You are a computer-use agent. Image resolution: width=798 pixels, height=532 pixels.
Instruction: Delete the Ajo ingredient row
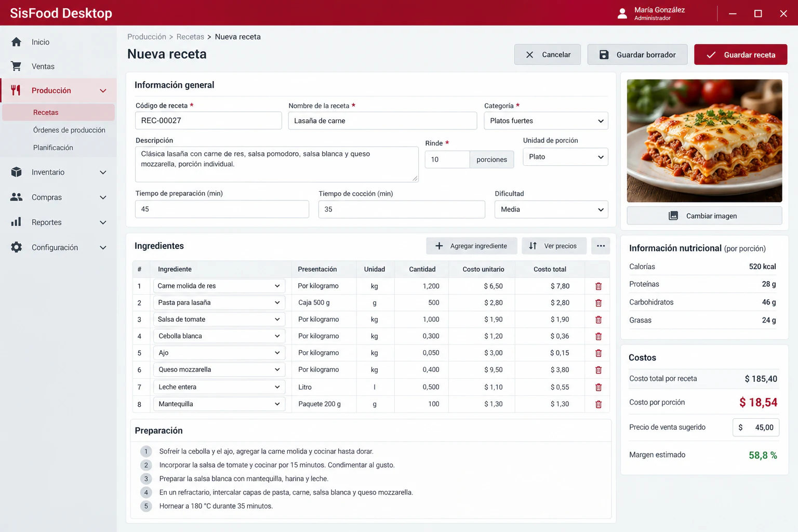(598, 353)
